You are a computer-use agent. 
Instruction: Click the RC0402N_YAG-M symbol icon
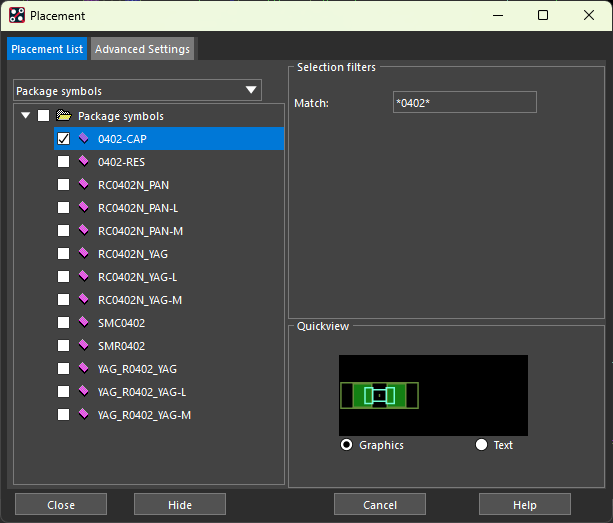pos(84,299)
